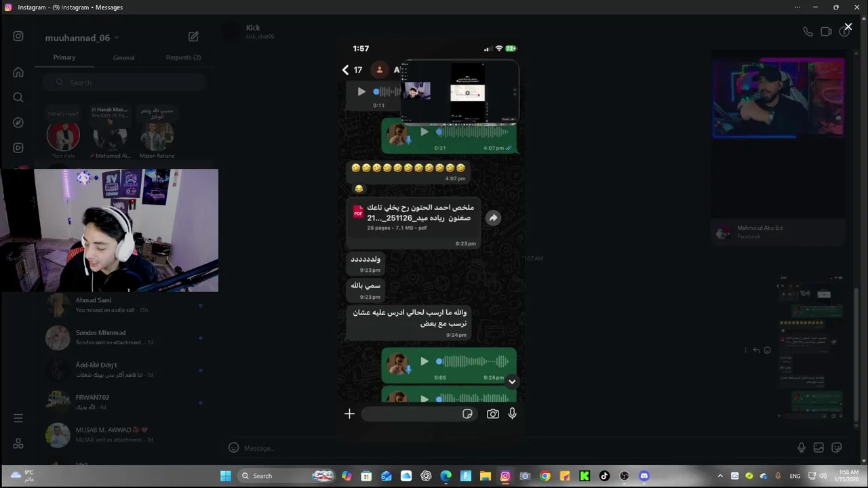Screen dimensions: 868x488
Task: Tap the back arrow next to 17
Action: [345, 70]
